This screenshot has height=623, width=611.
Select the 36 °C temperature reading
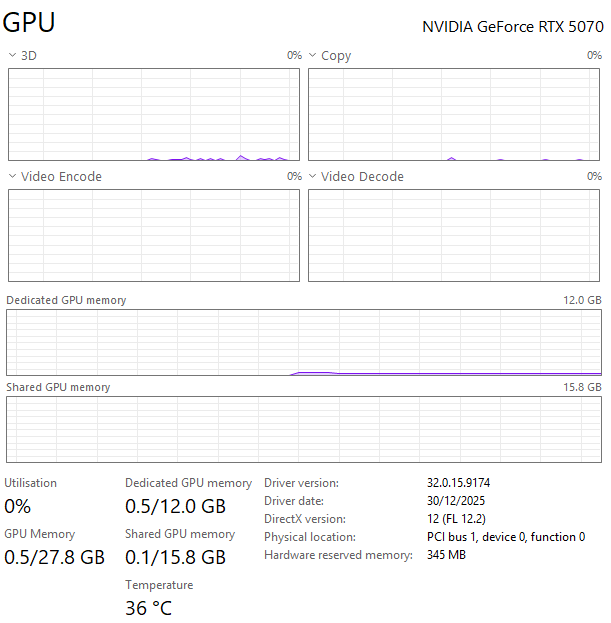[148, 608]
